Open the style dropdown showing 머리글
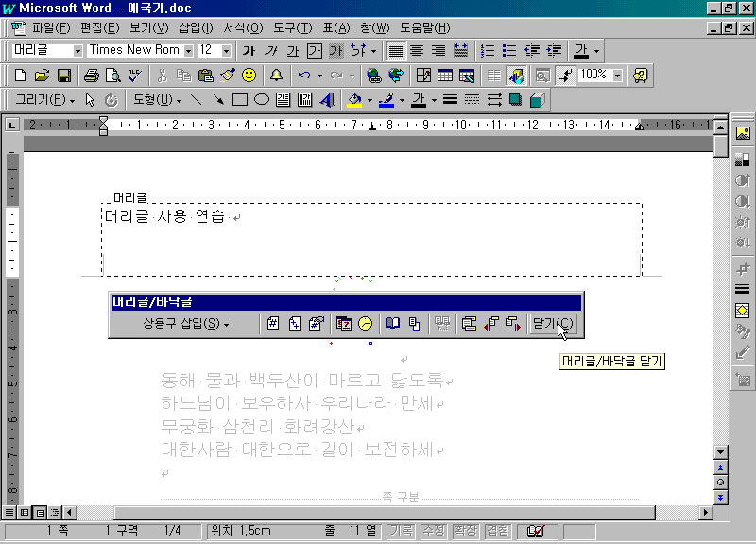 coord(77,51)
